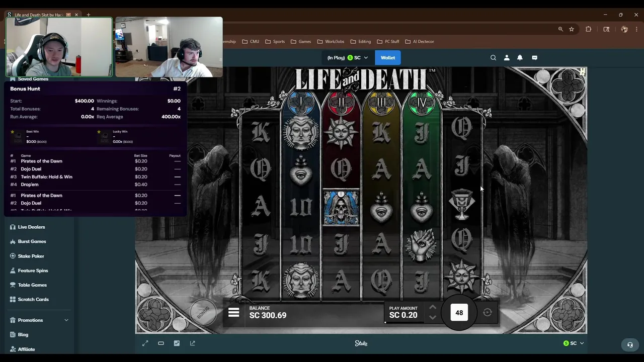Image resolution: width=644 pixels, height=362 pixels.
Task: Click the chalice symbol on fifth reel
Action: tap(462, 204)
